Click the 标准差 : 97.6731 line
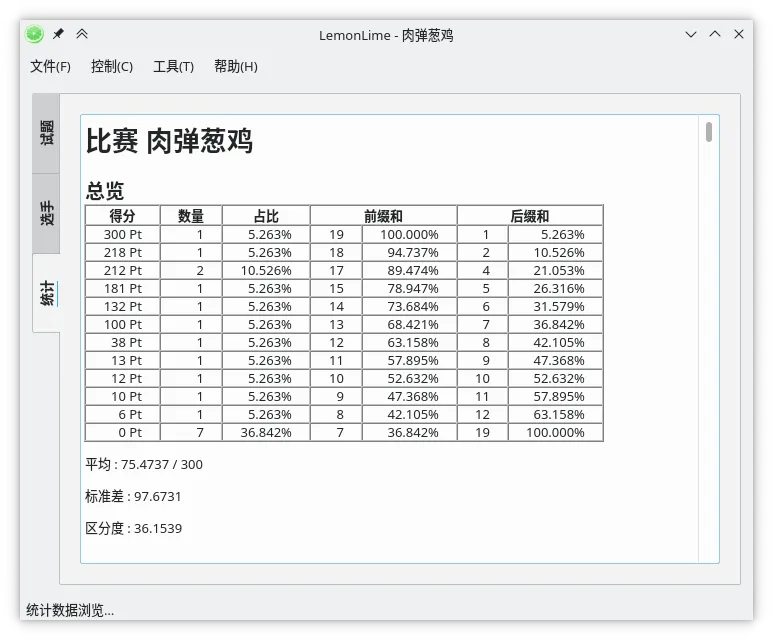This screenshot has width=773, height=640. (133, 497)
